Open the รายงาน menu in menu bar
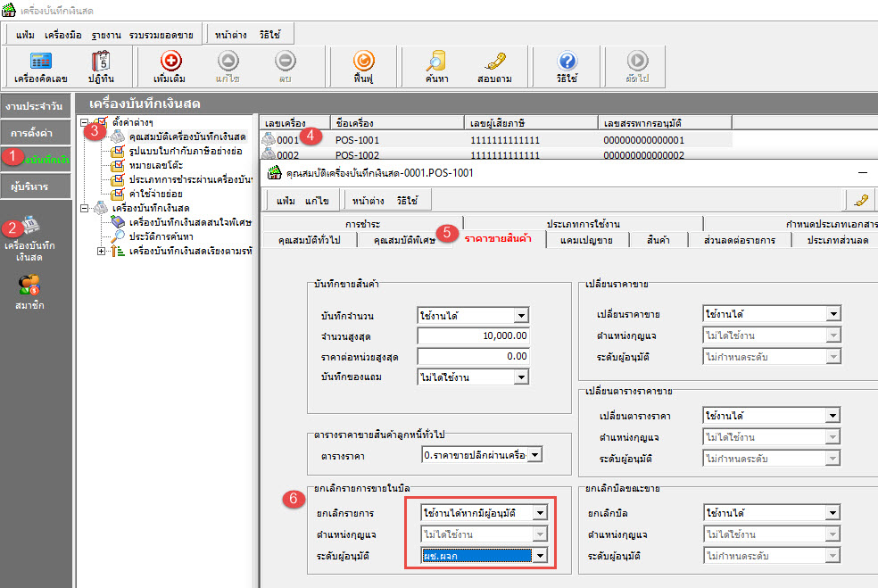This screenshot has height=588, width=878. [x=107, y=35]
